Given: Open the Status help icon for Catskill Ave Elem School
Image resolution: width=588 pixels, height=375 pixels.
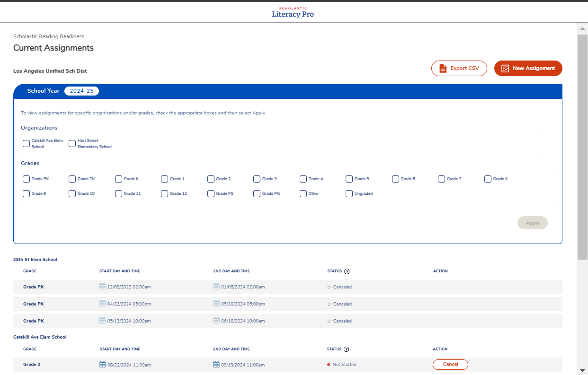Looking at the screenshot, I should (x=347, y=349).
